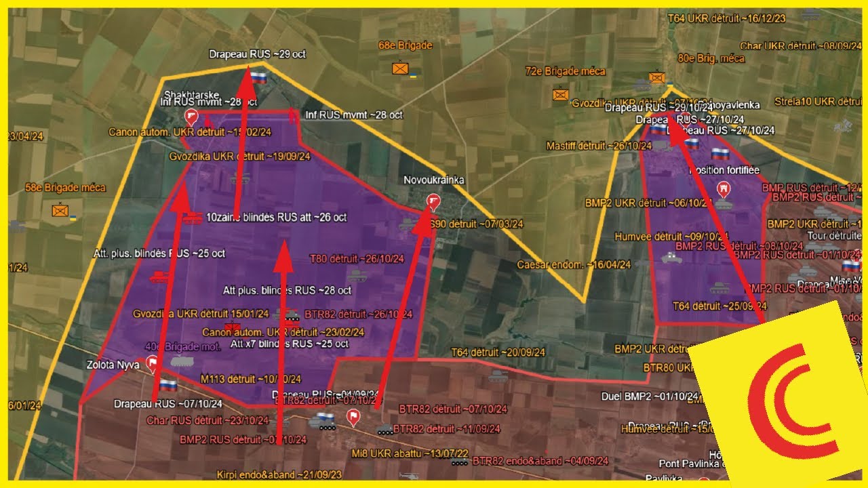Screen dimensions: 868x488
Task: Click label T80 détruit ~26/10/24
Action: tap(357, 259)
